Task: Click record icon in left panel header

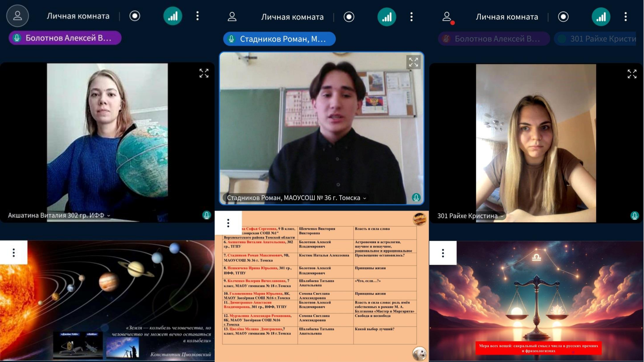Action: point(135,16)
